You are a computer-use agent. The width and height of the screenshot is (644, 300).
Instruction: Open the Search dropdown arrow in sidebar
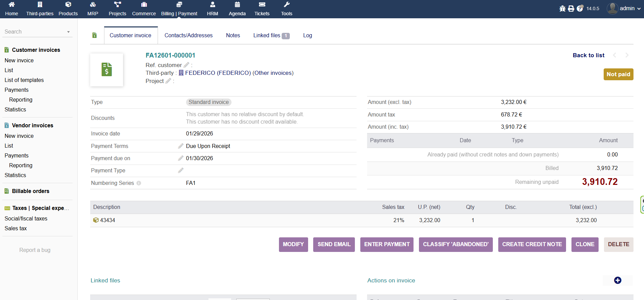[x=68, y=32]
